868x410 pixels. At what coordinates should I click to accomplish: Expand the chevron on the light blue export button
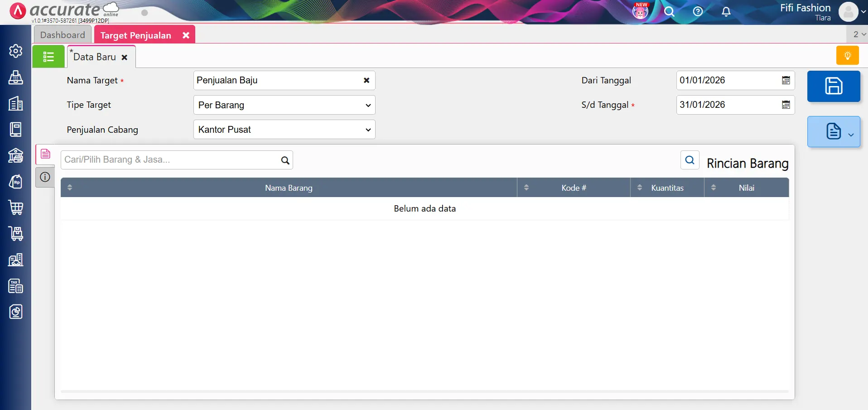(x=852, y=135)
